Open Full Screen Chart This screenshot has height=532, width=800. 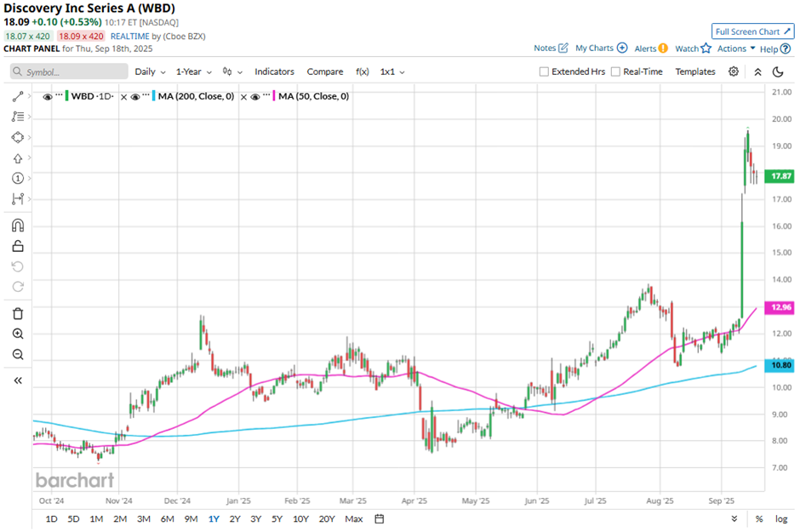753,31
